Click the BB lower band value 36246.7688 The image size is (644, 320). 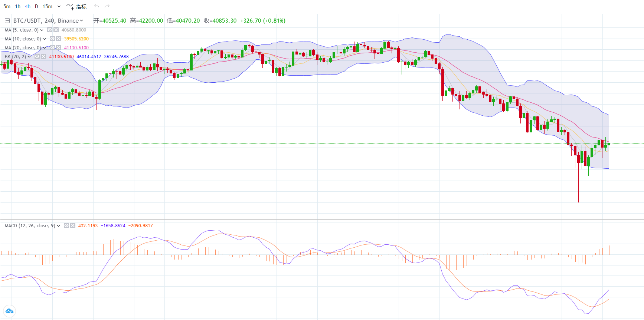point(117,57)
